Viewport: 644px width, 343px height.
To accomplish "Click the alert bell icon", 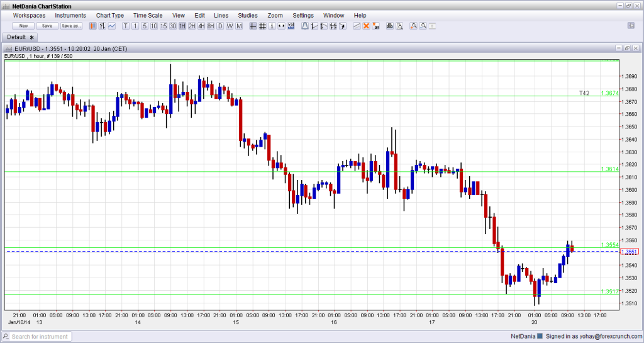I will 305,26.
